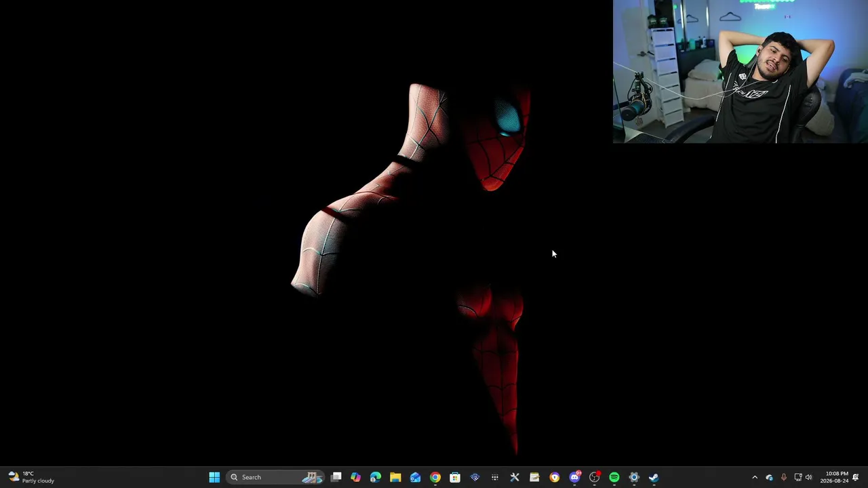Open Steam from the taskbar

click(654, 477)
